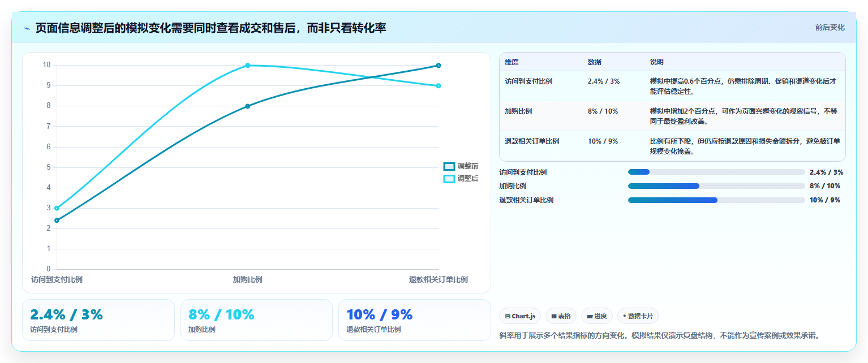Toggle the 调整后 legend series
Image resolution: width=868 pixels, height=363 pixels.
[461, 179]
